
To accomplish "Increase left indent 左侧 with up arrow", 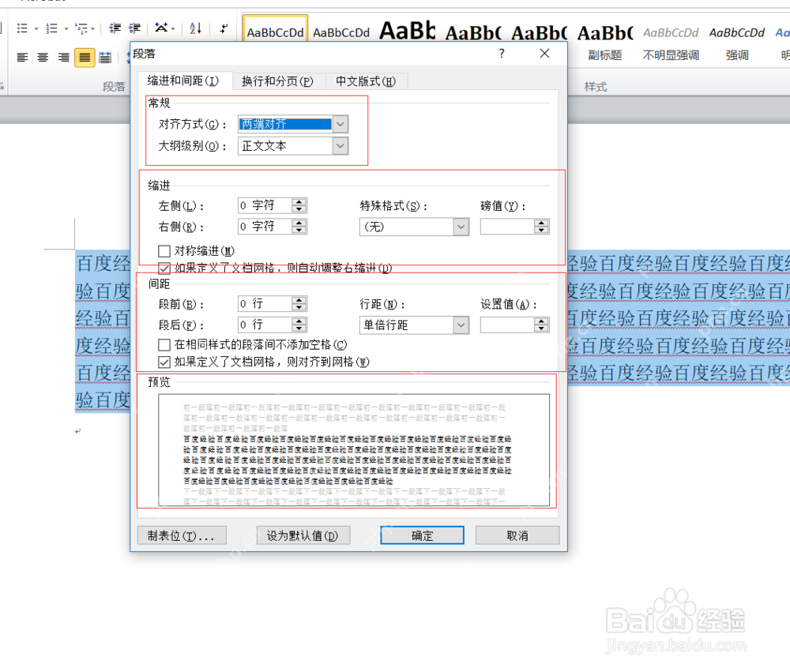I will (x=299, y=202).
